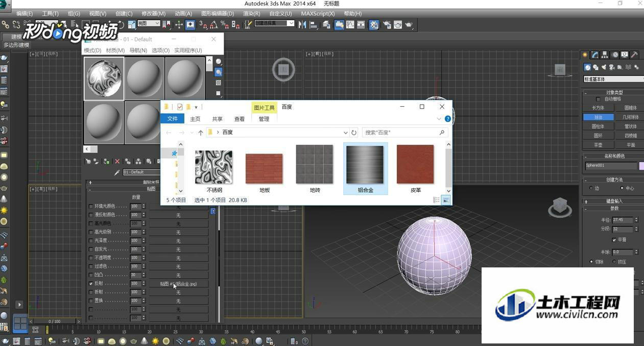
Task: Click the Explorer up-arrow navigation button
Action: point(201,132)
